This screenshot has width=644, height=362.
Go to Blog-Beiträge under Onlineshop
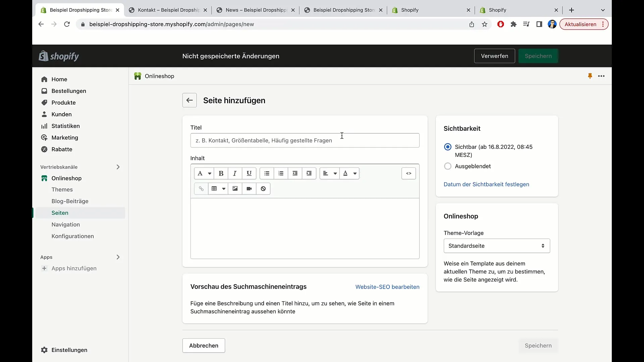tap(70, 201)
